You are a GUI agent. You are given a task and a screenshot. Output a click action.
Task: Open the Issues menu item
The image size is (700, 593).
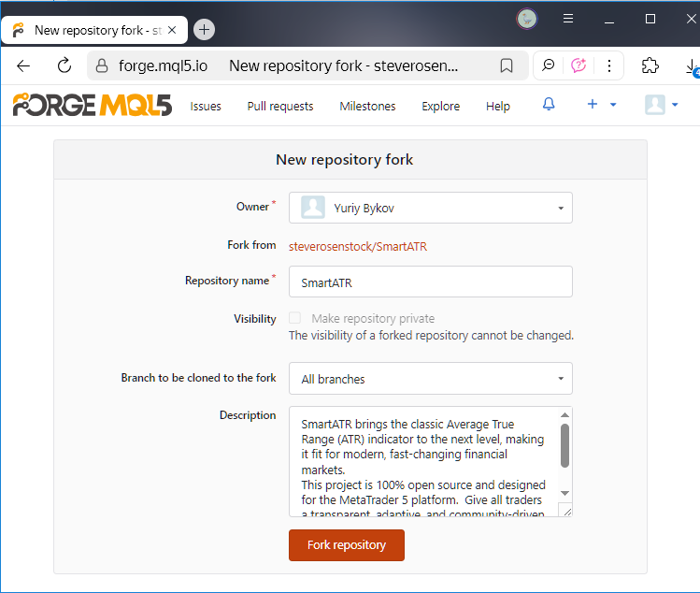pos(206,106)
